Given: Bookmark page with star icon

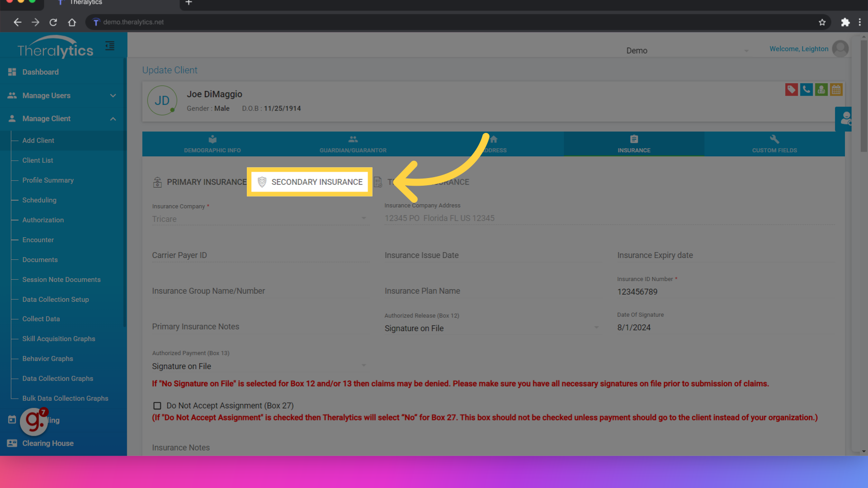Looking at the screenshot, I should (x=822, y=22).
